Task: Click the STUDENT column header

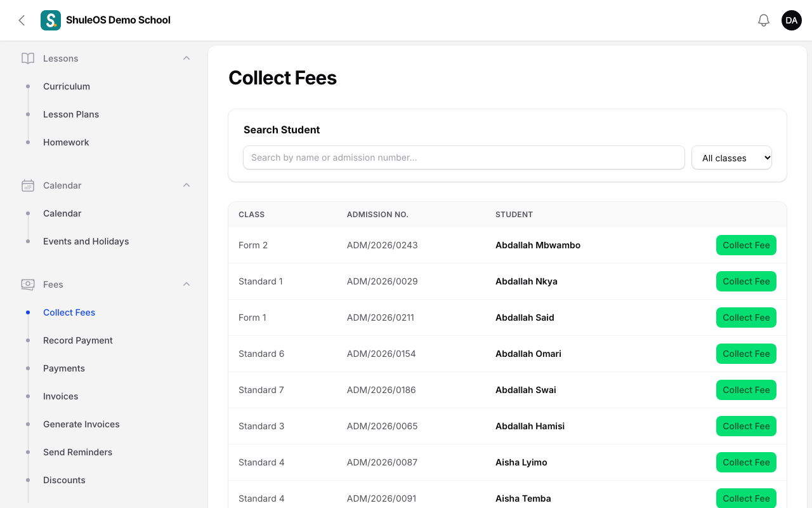Action: (514, 215)
